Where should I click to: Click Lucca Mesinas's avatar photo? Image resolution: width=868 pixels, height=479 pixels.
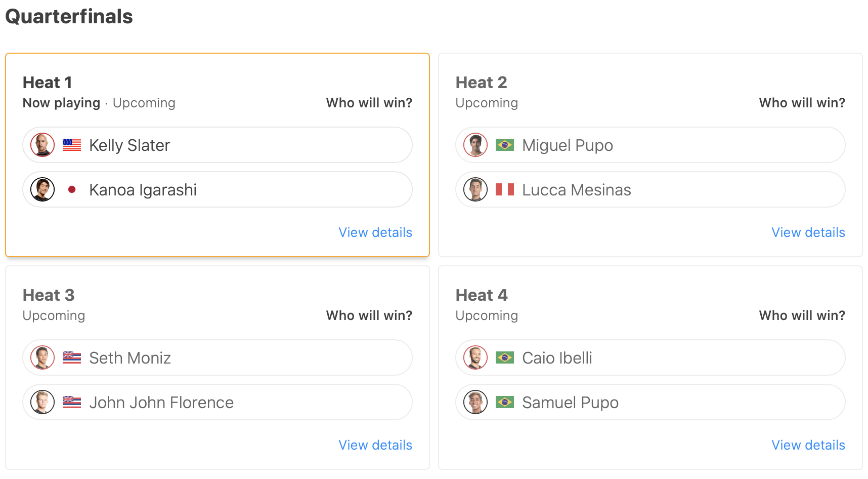point(475,190)
